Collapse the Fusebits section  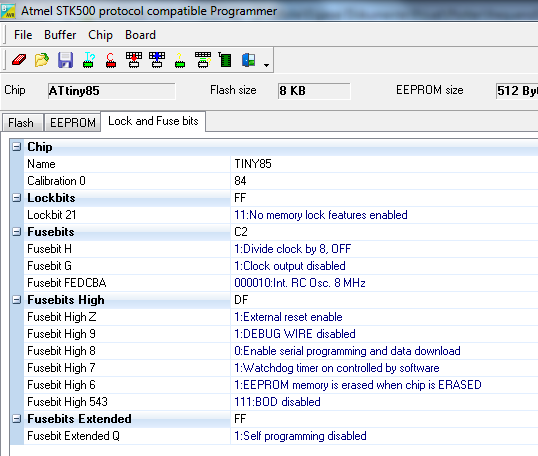click(x=16, y=232)
